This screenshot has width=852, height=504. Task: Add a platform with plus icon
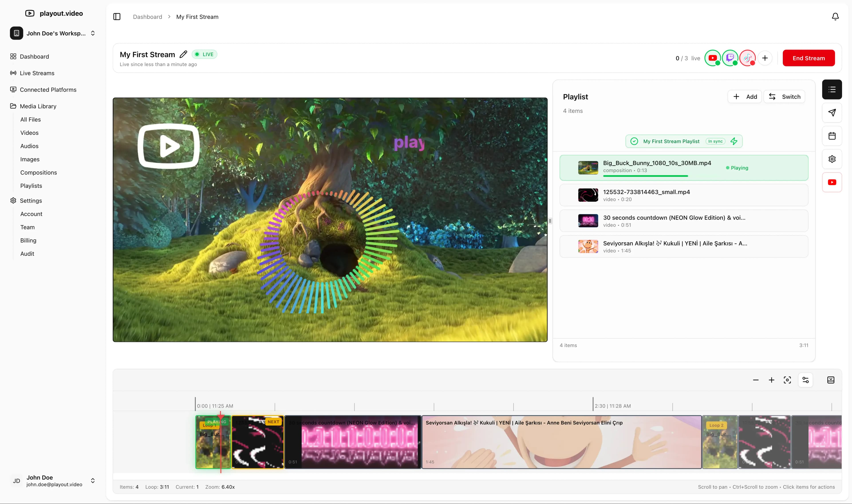click(x=765, y=58)
